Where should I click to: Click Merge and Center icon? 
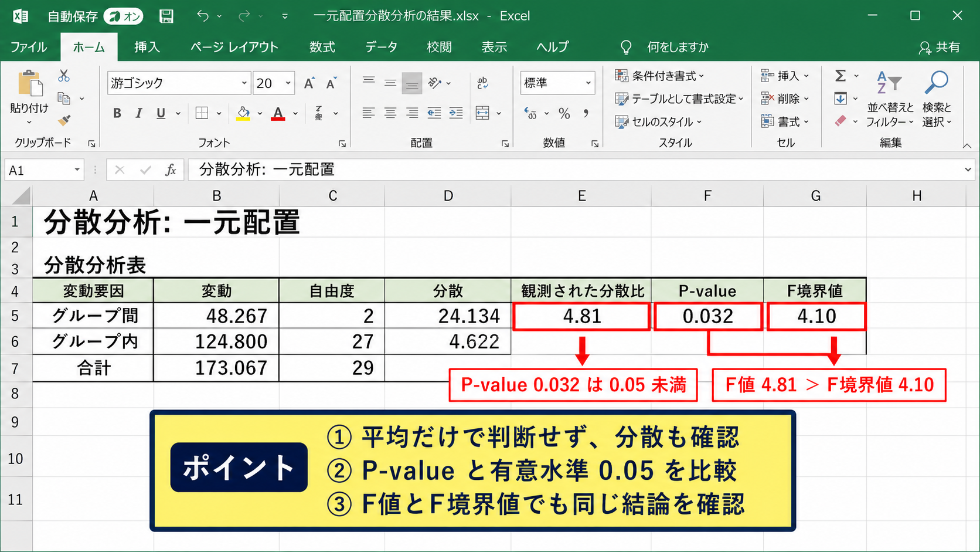point(482,113)
